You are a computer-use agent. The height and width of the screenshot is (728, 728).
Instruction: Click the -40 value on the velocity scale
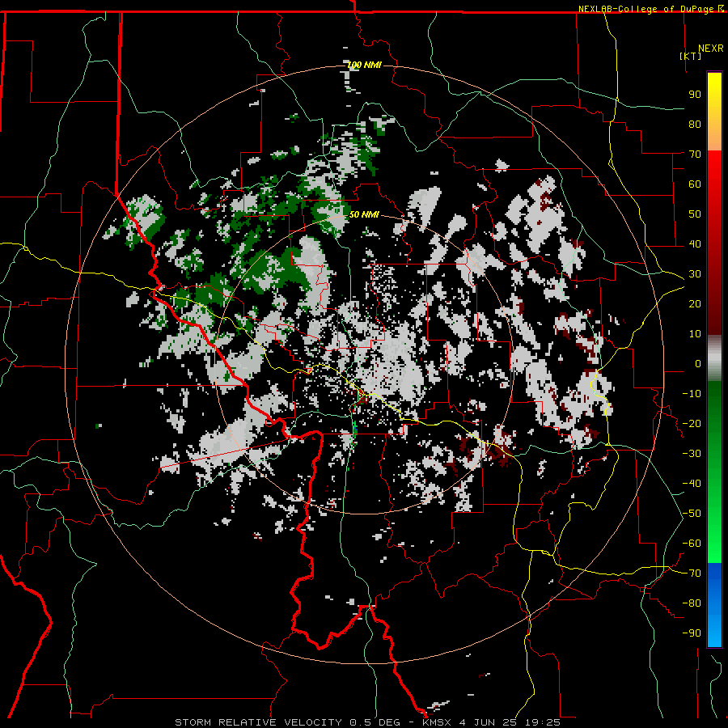pyautogui.click(x=692, y=484)
